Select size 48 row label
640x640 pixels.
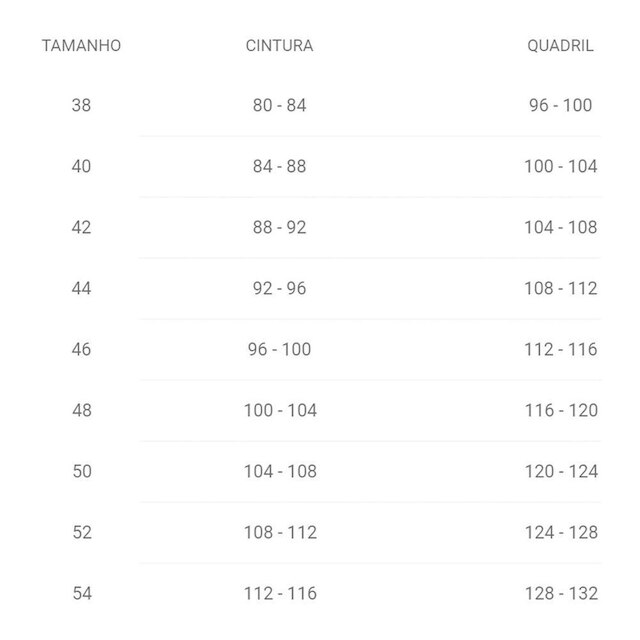coord(82,410)
